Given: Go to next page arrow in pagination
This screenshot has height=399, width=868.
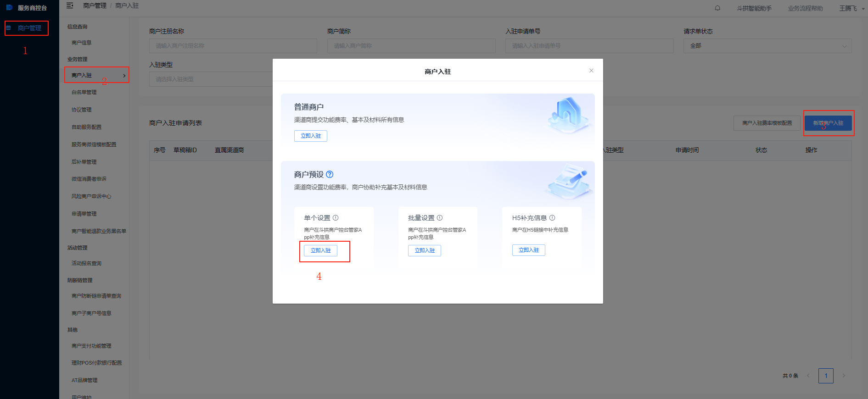Looking at the screenshot, I should 844,376.
